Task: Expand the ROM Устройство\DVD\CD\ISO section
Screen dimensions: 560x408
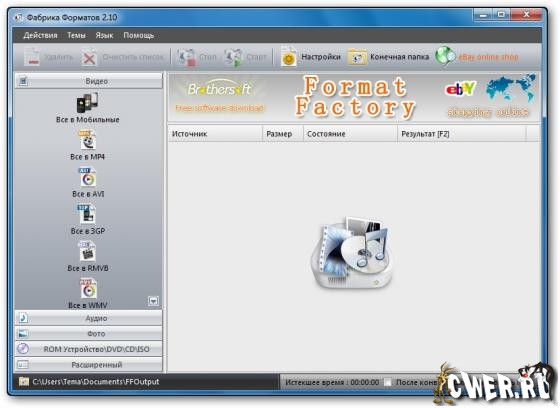Action: point(88,349)
